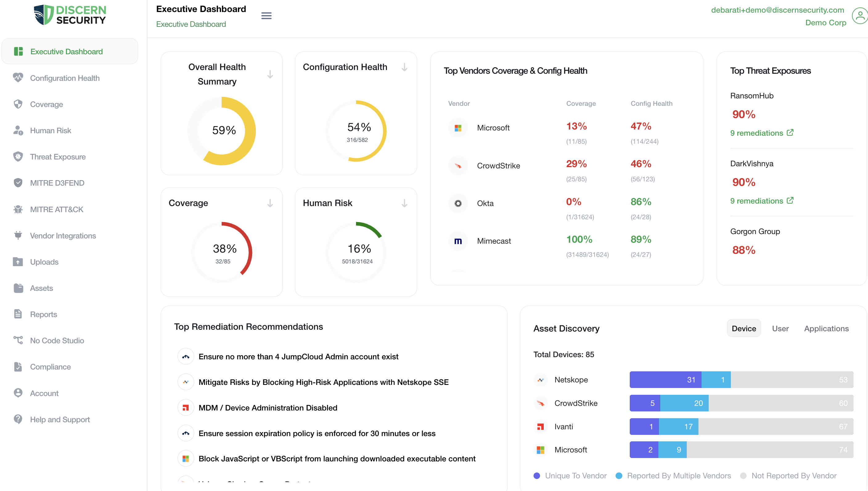The width and height of the screenshot is (868, 491).
Task: Click the Human Risk 16% donut chart
Action: click(x=356, y=252)
